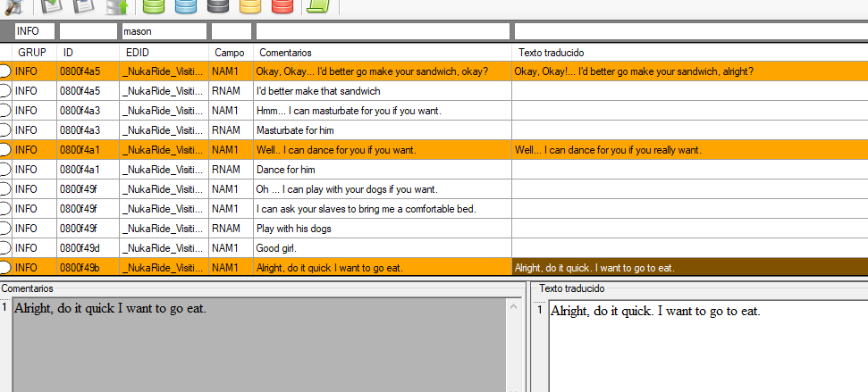Viewport: 868px width, 392px height.
Task: Click into the Texto traducido editor box
Action: click(708, 347)
